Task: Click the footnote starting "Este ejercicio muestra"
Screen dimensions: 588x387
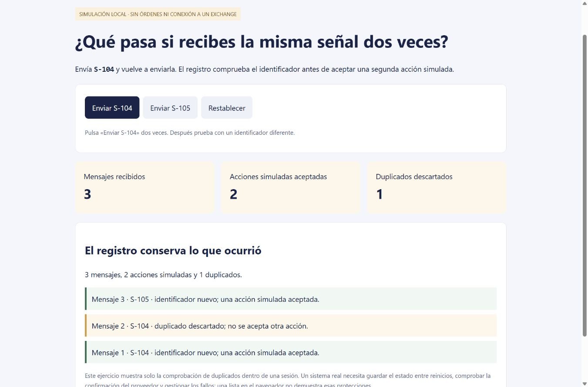Action: click(288, 380)
